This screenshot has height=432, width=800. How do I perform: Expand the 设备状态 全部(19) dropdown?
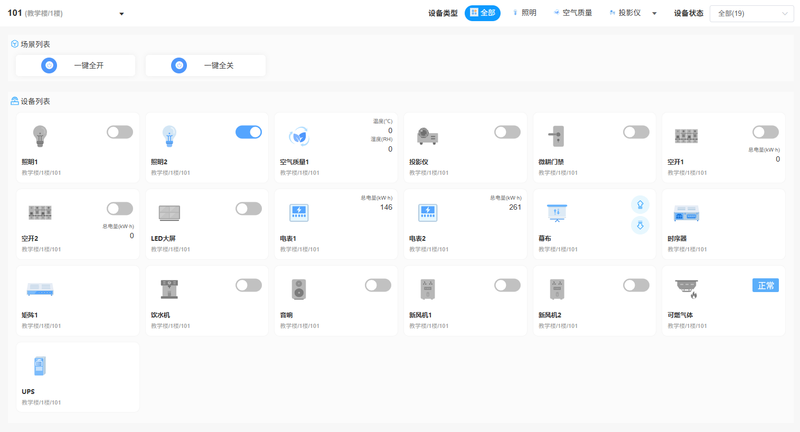tap(750, 14)
